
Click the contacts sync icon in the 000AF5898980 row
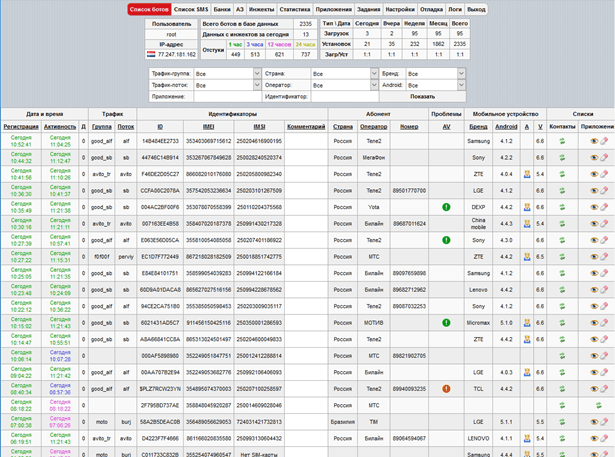coord(562,356)
